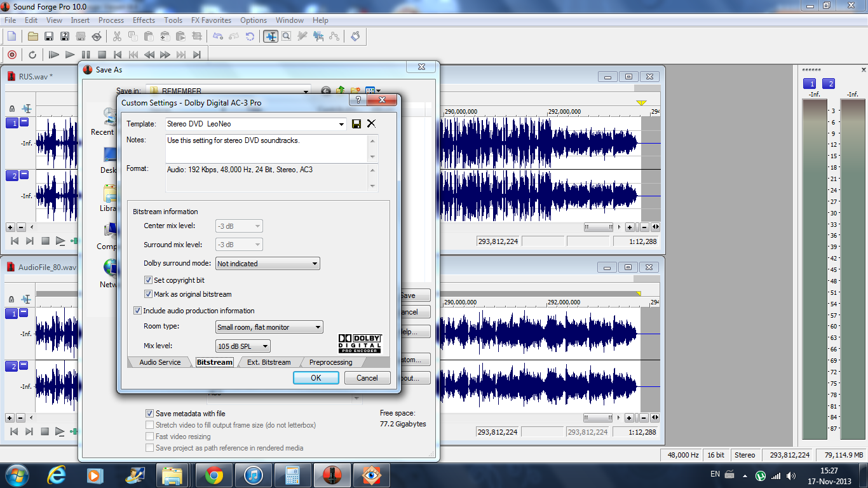868x488 pixels.
Task: Open the Preprocessing tab
Action: click(330, 362)
